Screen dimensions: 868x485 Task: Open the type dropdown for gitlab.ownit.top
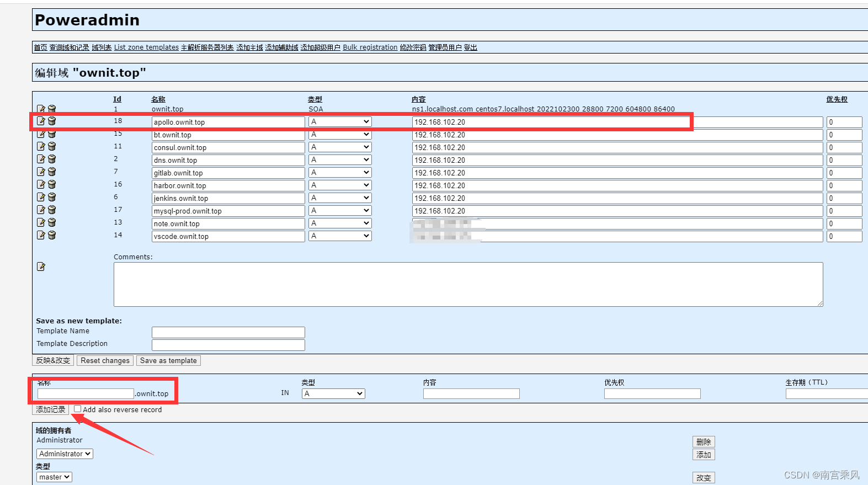coord(340,172)
